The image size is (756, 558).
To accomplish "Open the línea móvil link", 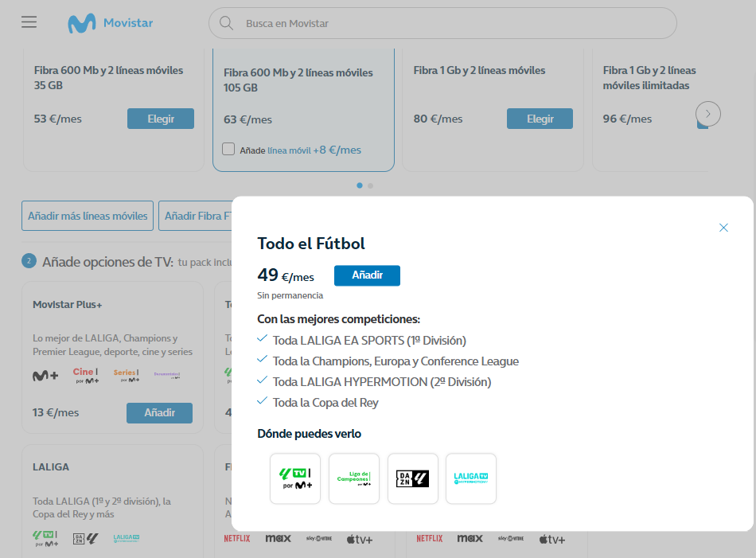I will [288, 150].
